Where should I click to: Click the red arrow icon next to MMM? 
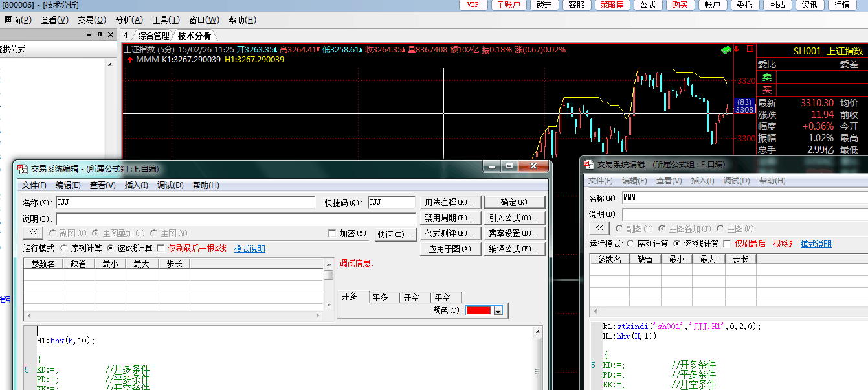[x=129, y=60]
